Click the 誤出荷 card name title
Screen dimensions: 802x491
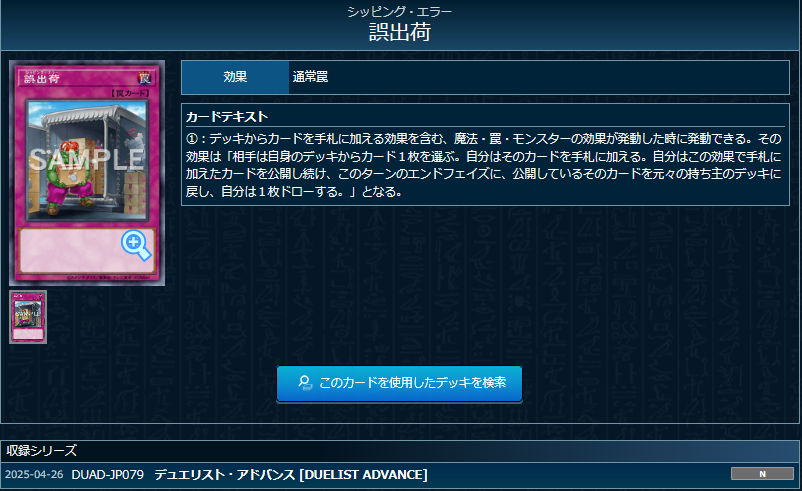(x=400, y=32)
